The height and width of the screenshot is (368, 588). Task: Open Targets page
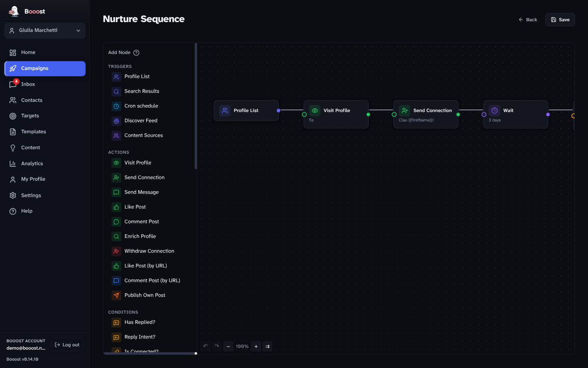tap(45, 116)
